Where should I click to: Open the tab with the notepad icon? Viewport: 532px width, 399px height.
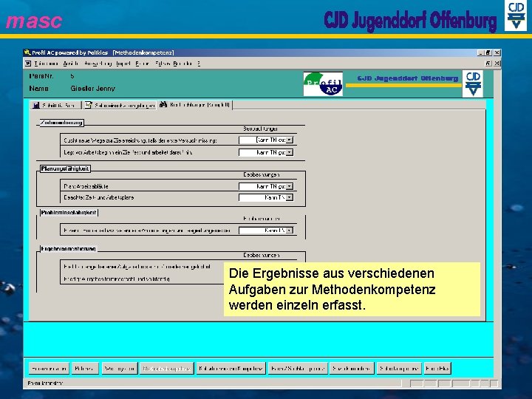120,105
